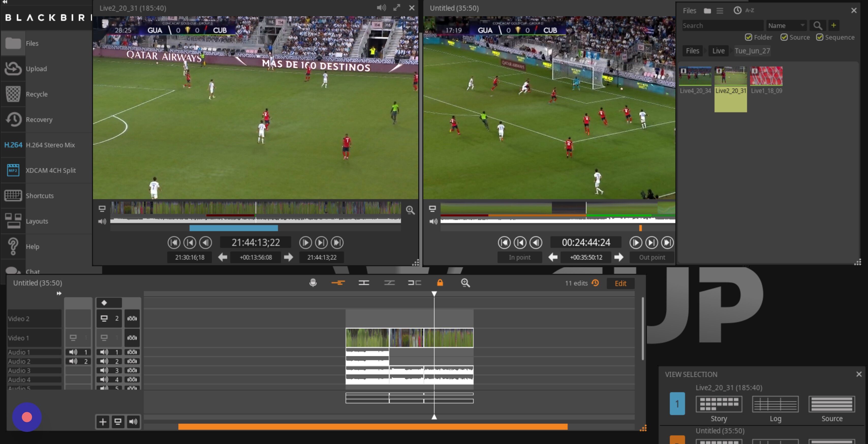The height and width of the screenshot is (444, 868).
Task: Select the Tue_Jun_27 folder tab
Action: pos(752,51)
